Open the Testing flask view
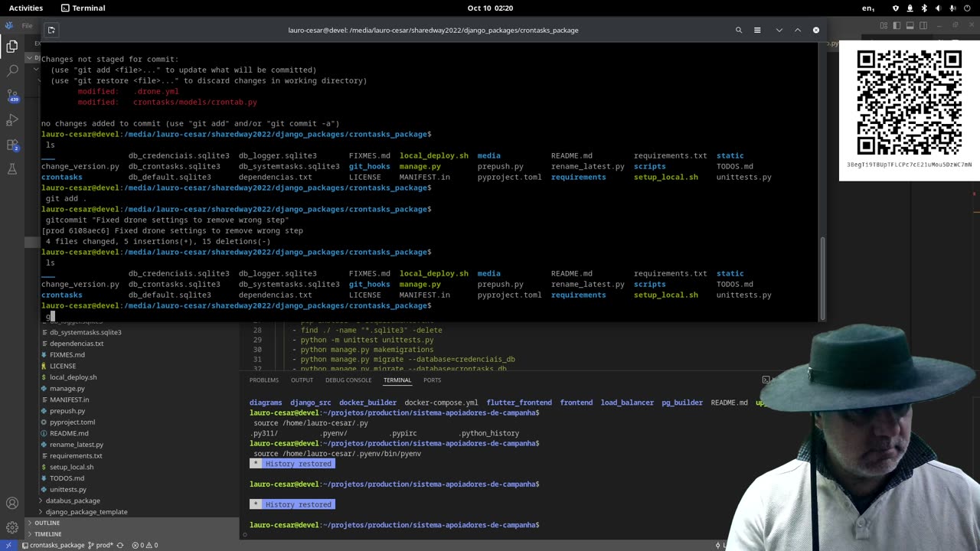 (12, 169)
